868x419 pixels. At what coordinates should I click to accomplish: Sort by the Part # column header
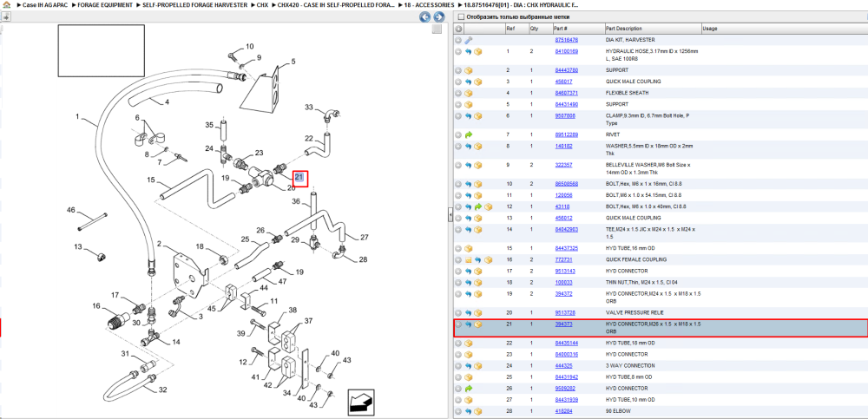click(578, 29)
